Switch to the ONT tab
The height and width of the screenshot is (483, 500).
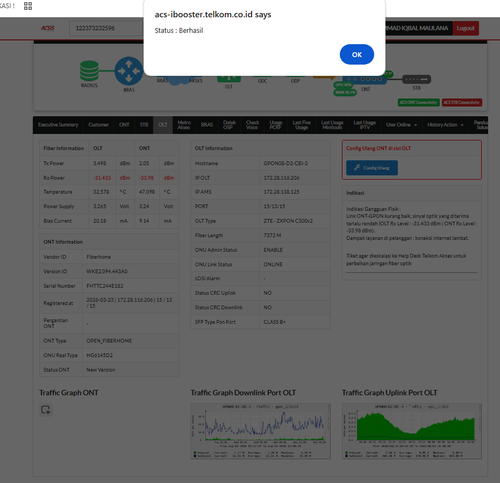[124, 125]
